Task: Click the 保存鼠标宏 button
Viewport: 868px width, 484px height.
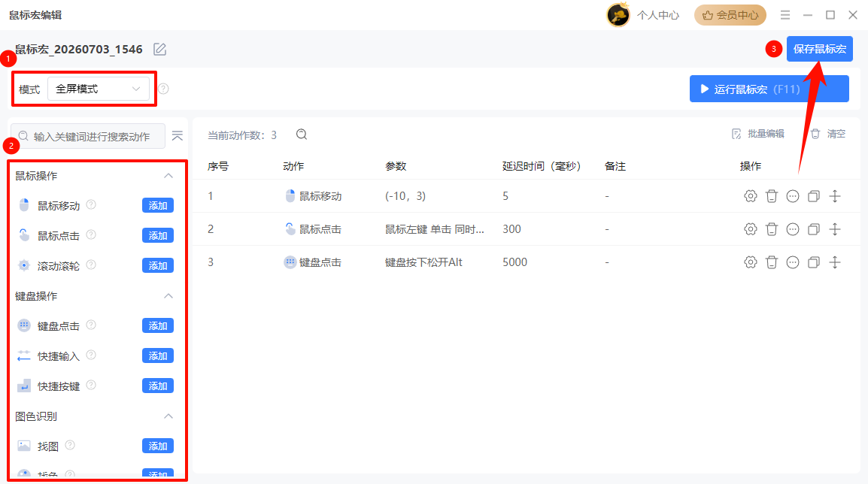Action: tap(819, 50)
